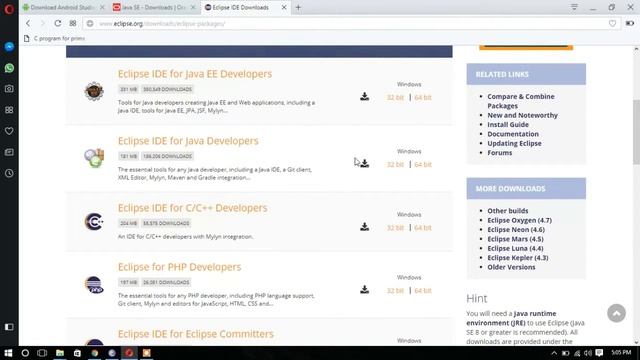
Task: Open Eclipse for PHP Developers title
Action: pyautogui.click(x=179, y=267)
